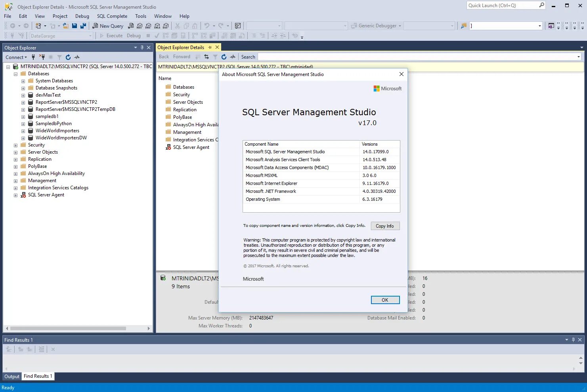This screenshot has height=392, width=587.
Task: Close the Object Explorer Details tab
Action: 217,47
